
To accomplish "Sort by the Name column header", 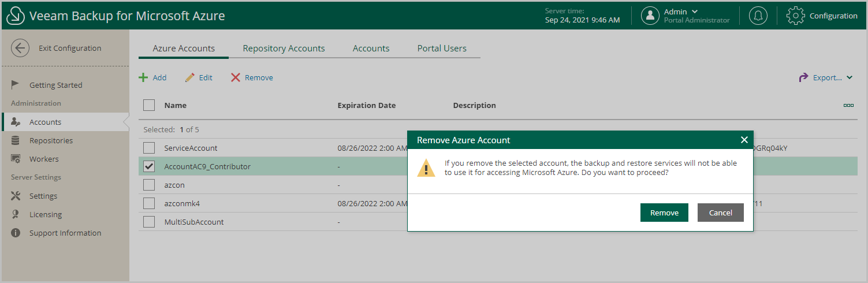I will pyautogui.click(x=176, y=105).
